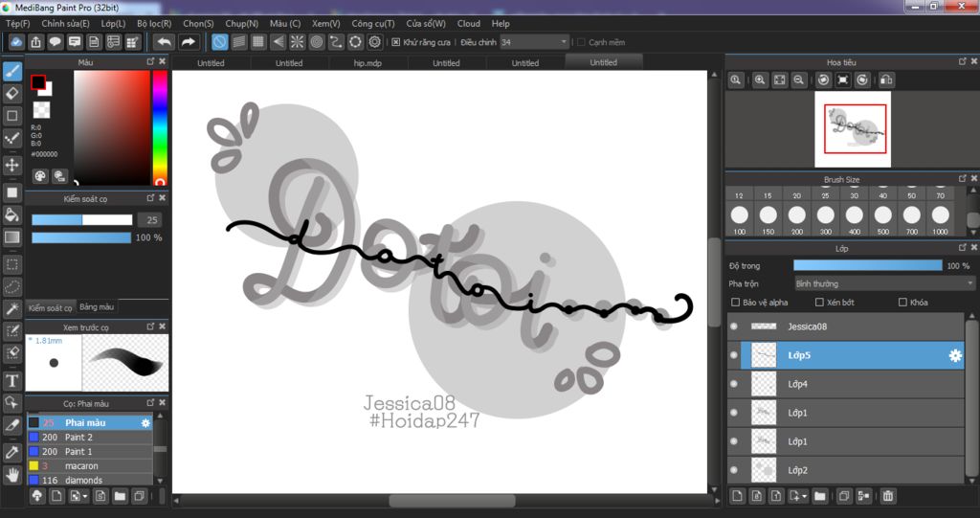The width and height of the screenshot is (980, 518).
Task: Enable the crisscross grid snap guide
Action: pos(258,42)
